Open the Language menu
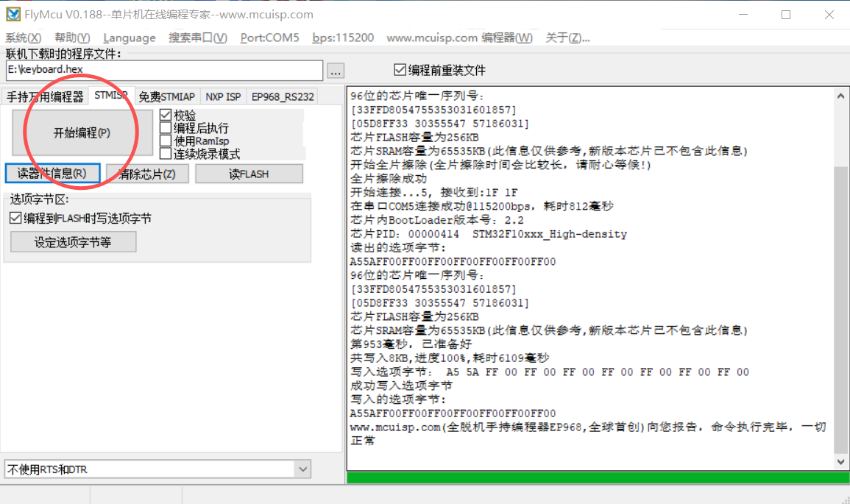The width and height of the screenshot is (850, 504). click(130, 38)
